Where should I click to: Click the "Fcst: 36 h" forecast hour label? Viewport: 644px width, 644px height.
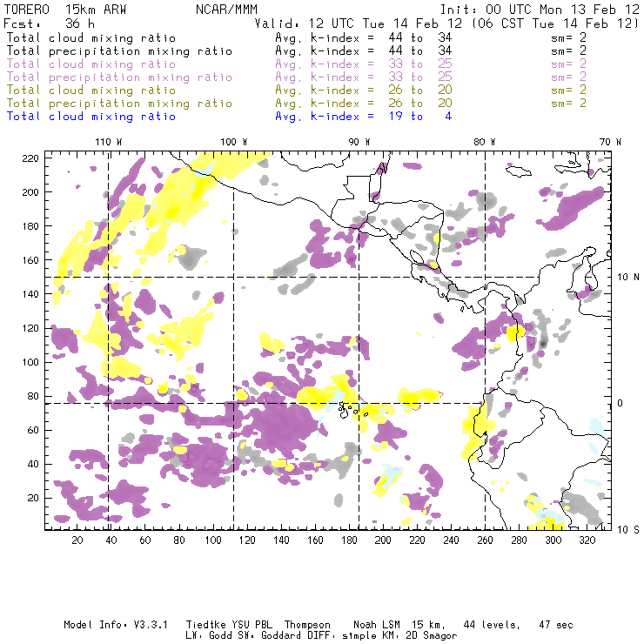(x=49, y=23)
